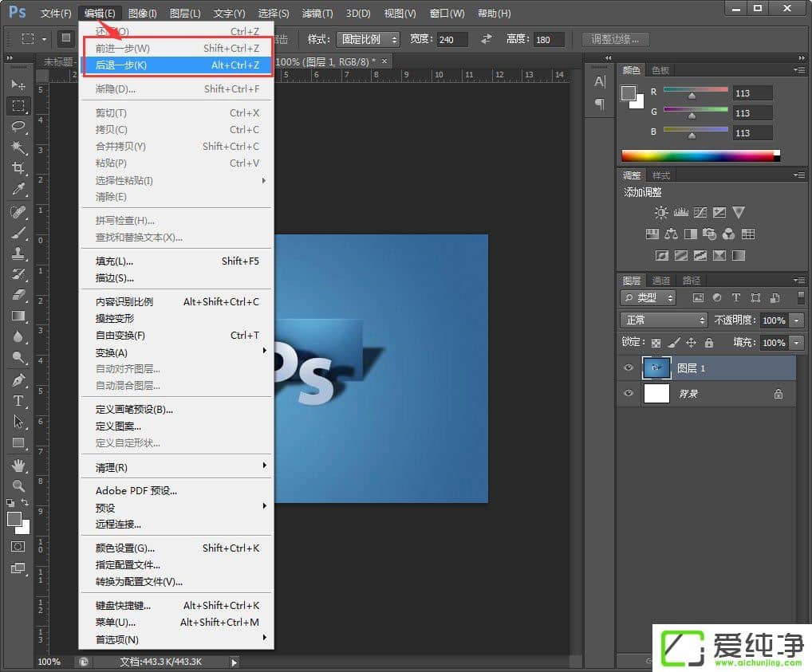Hide 图层 1 layer visibility

pos(629,367)
